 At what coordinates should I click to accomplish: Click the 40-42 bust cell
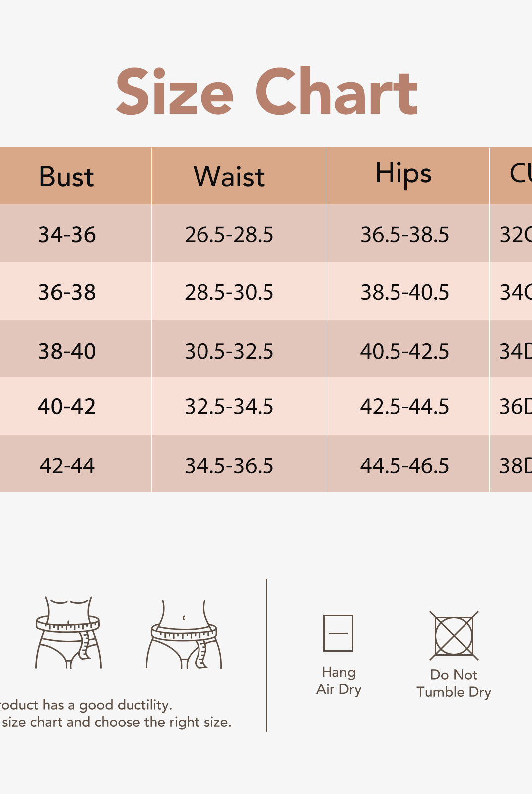[x=67, y=406]
